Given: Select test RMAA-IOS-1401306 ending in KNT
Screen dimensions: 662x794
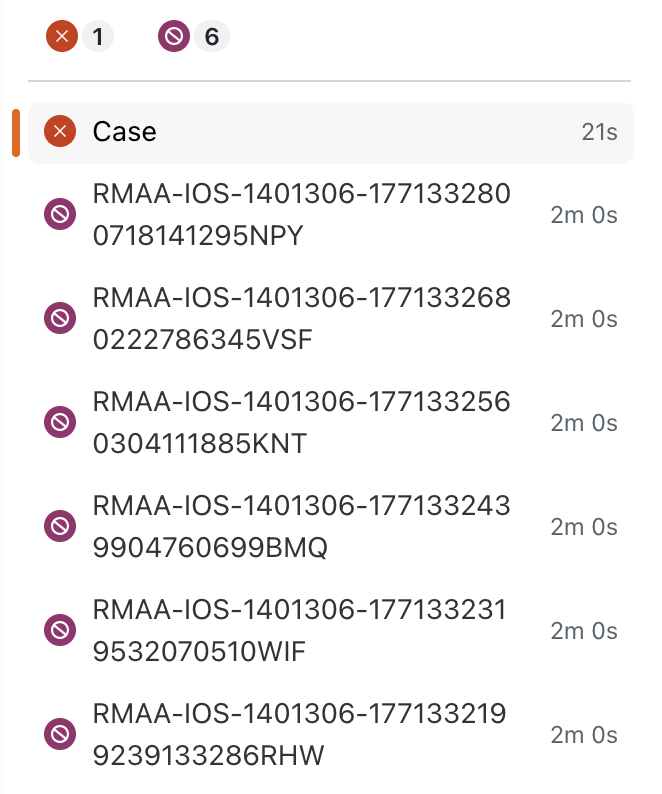Looking at the screenshot, I should [301, 422].
